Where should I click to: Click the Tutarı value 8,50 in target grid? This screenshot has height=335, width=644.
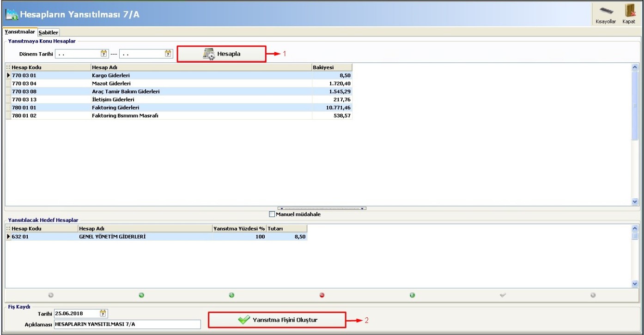pyautogui.click(x=300, y=237)
